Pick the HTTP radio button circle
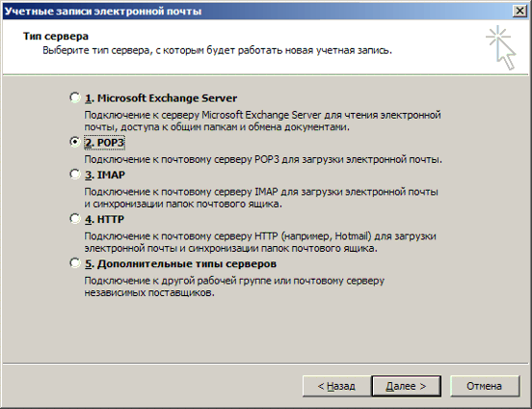Image resolution: width=532 pixels, height=409 pixels. 75,218
